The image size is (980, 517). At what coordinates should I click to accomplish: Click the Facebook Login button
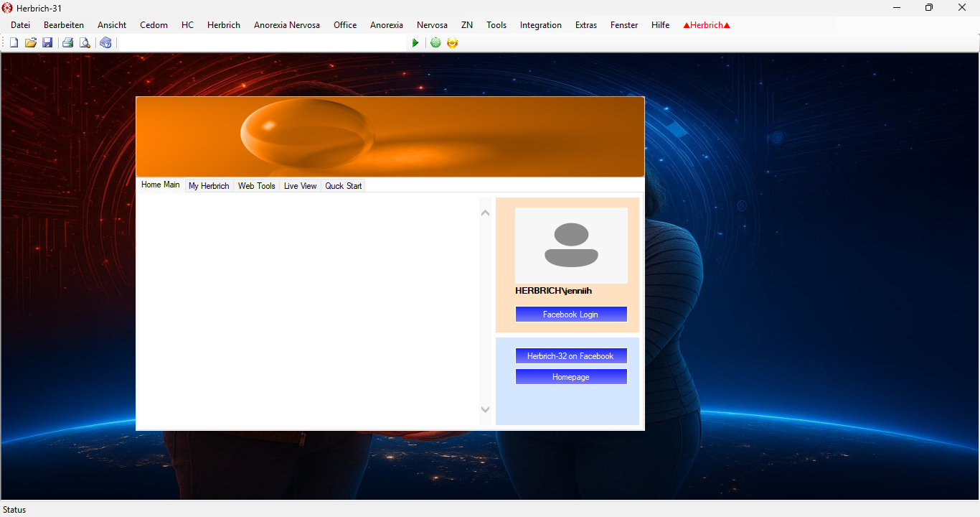point(571,315)
